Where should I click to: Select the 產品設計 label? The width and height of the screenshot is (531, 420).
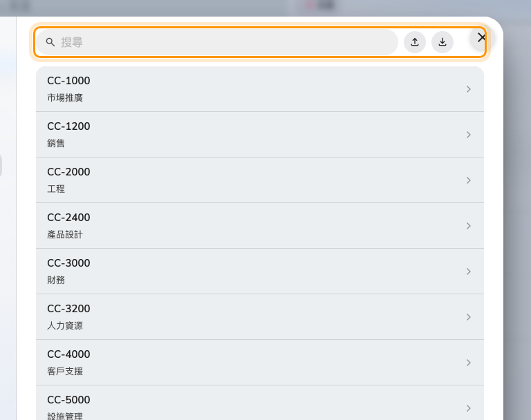65,235
